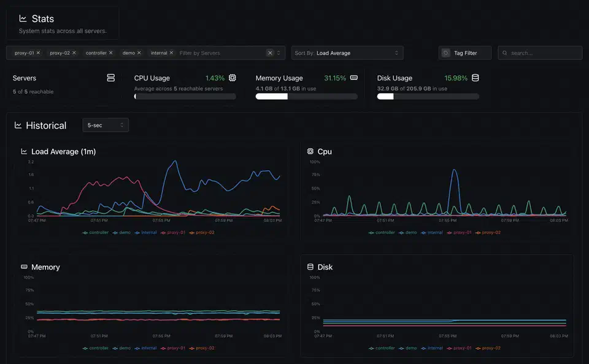This screenshot has width=589, height=364.
Task: Open the Sort By Load Average dropdown
Action: (x=347, y=53)
